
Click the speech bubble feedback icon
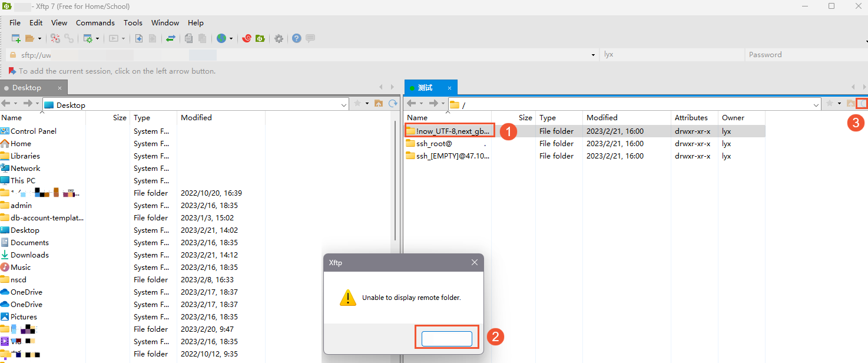tap(310, 38)
